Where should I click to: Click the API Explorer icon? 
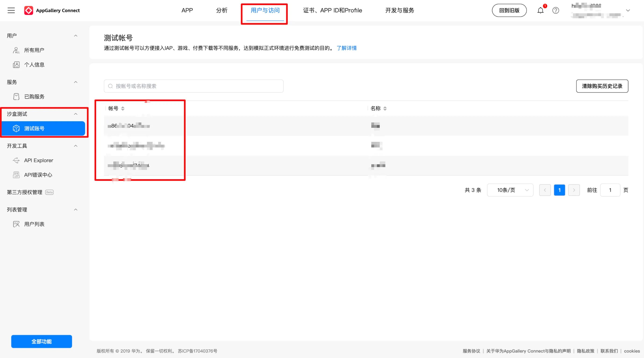pyautogui.click(x=16, y=160)
